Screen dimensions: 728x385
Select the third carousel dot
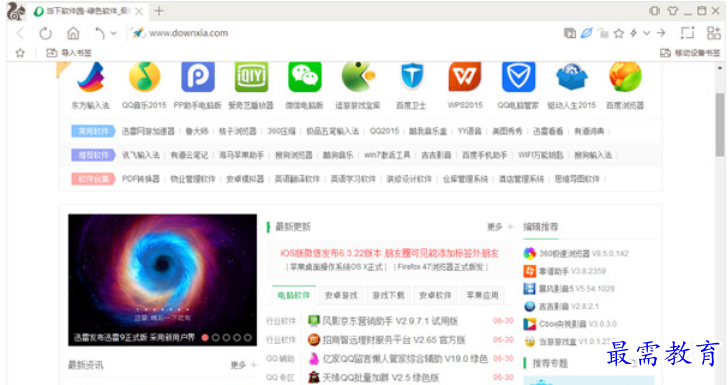click(226, 338)
